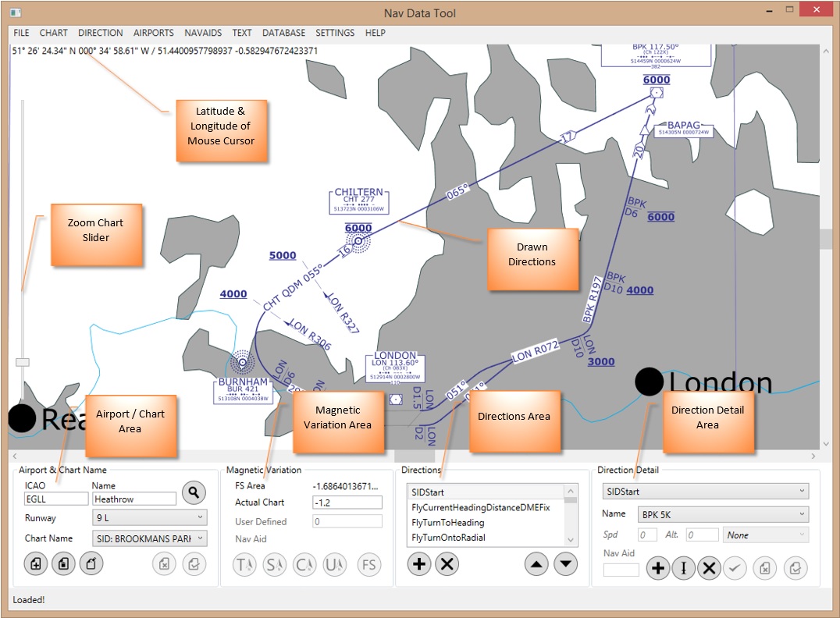Open the AIRPORTS menu
Viewport: 840px width, 618px height.
click(153, 33)
